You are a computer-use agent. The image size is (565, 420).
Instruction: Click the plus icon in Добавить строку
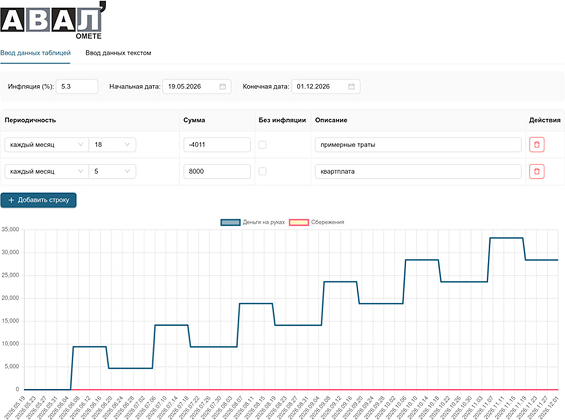11,200
